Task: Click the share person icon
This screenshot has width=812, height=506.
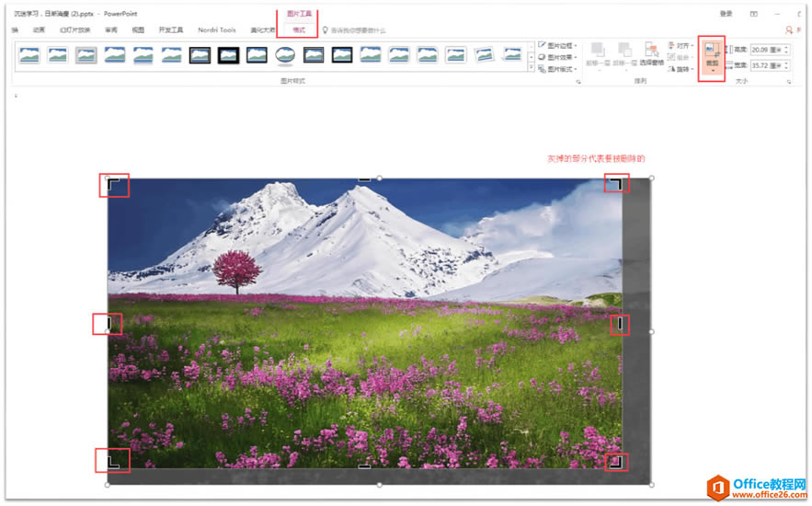Action: click(789, 30)
